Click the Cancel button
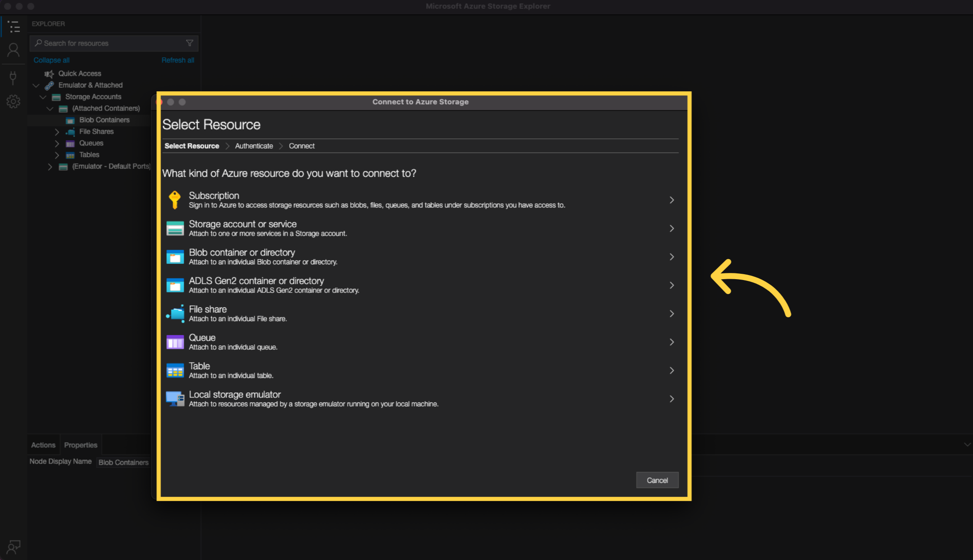Screen dimensions: 973x560 [657, 480]
